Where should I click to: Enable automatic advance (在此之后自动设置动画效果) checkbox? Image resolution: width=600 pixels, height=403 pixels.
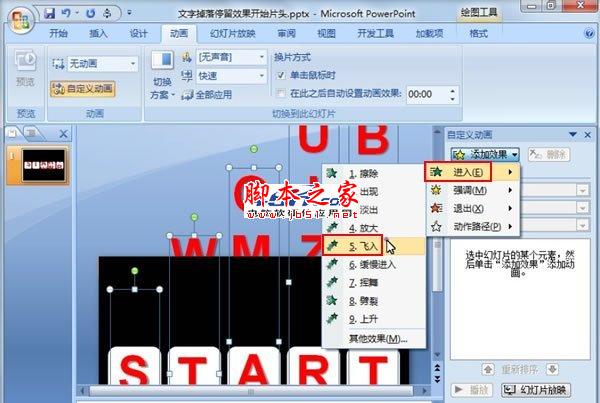click(x=281, y=93)
